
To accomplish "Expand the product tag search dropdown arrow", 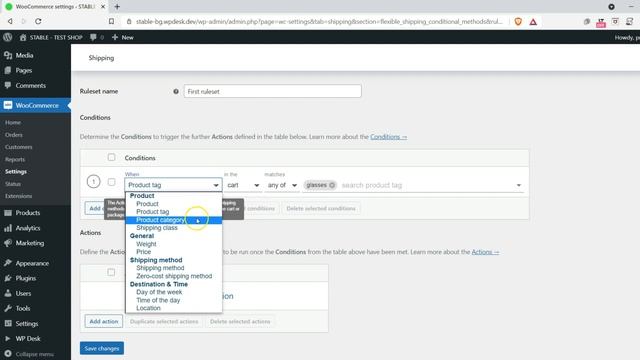I will (x=518, y=185).
